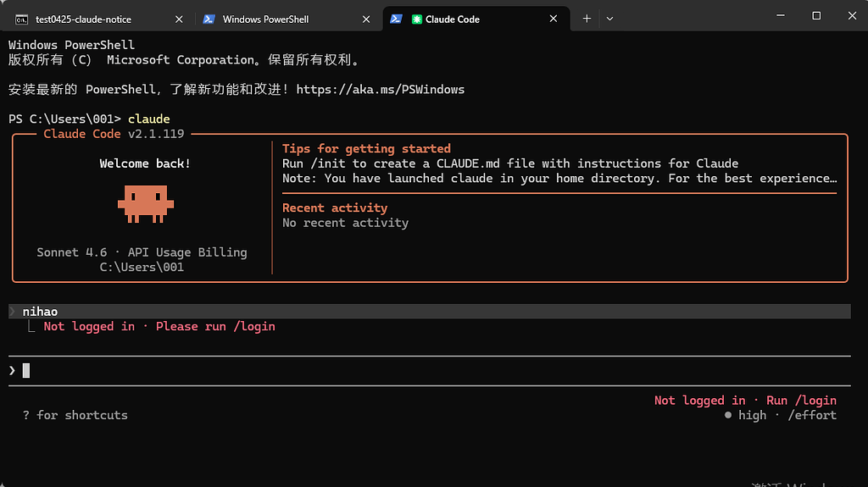This screenshot has width=868, height=487.
Task: Click the 'No recent activity' text
Action: (346, 223)
